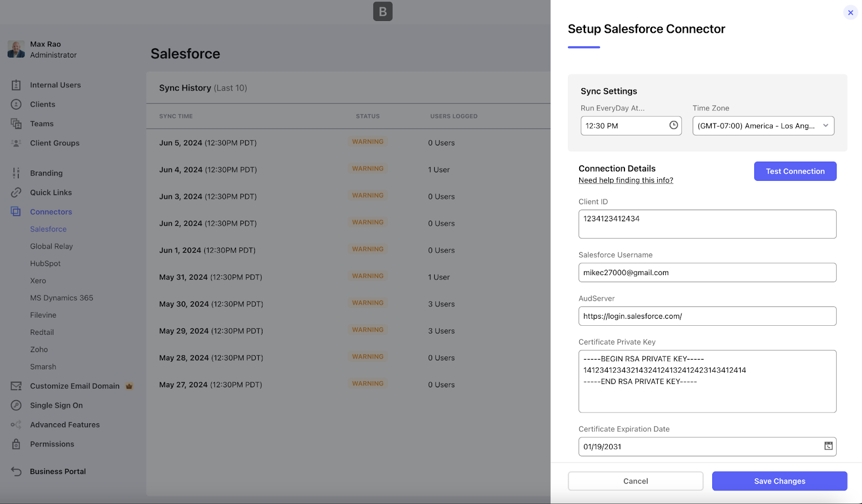Open 'Need help finding this info?' link

[626, 180]
